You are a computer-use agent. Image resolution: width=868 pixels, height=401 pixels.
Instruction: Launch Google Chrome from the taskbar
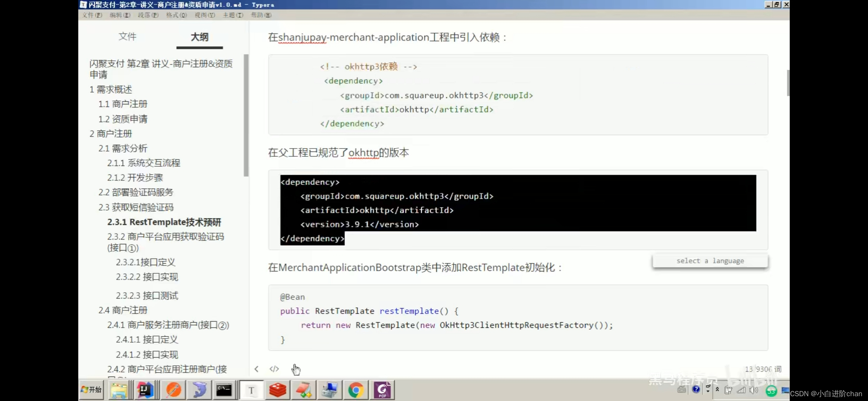point(356,390)
